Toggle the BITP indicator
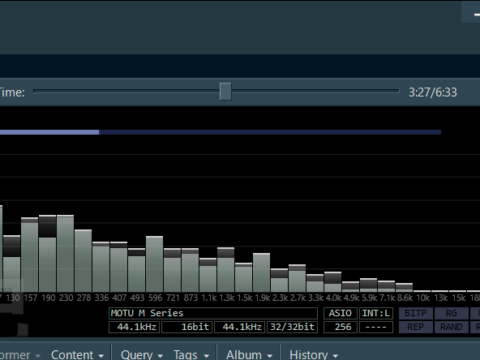The height and width of the screenshot is (360, 480). (416, 313)
